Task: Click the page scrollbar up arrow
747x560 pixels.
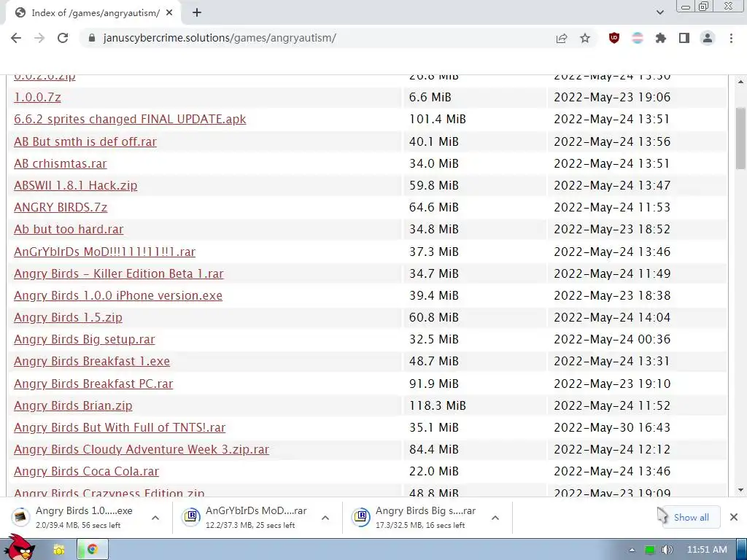Action: tap(741, 82)
